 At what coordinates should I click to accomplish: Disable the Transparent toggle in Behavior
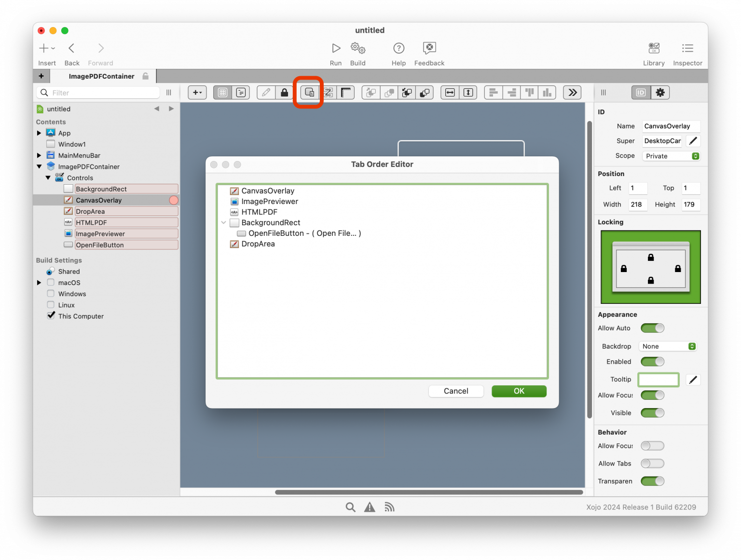pyautogui.click(x=652, y=481)
